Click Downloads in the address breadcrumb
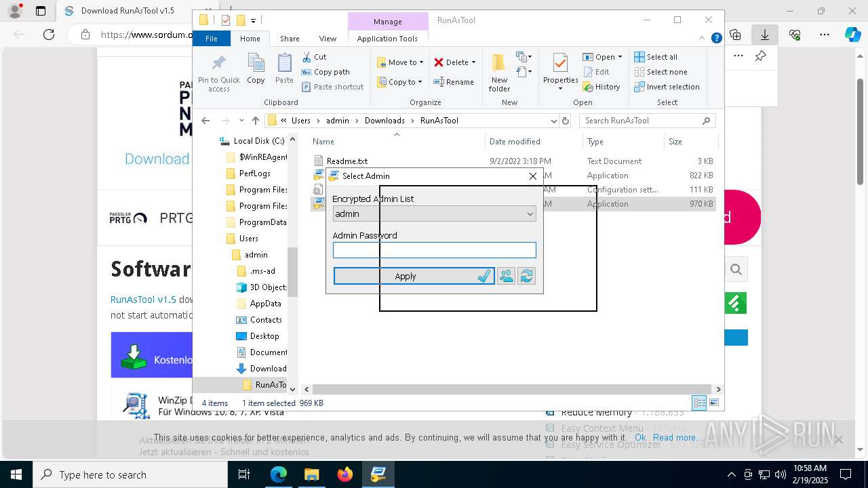Viewport: 868px width, 488px height. (384, 121)
